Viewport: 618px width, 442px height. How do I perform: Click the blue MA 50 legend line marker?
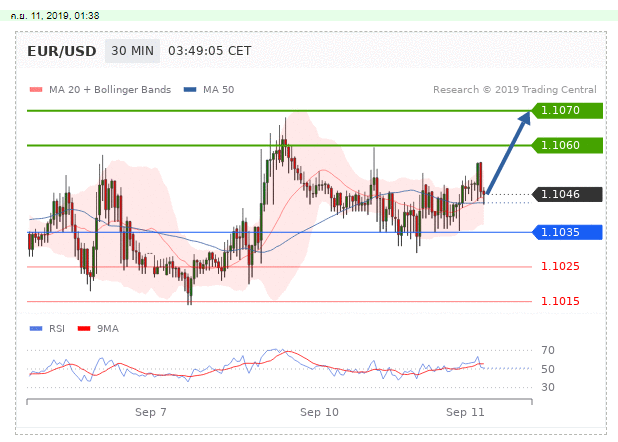coord(190,90)
